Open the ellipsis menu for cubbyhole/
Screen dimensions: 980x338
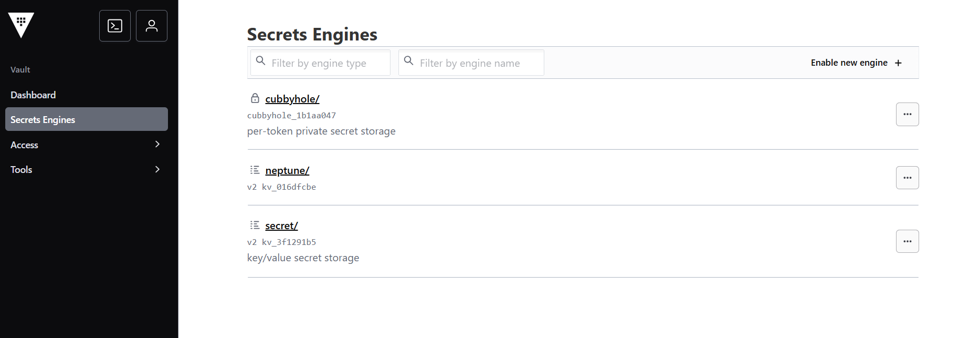click(907, 114)
